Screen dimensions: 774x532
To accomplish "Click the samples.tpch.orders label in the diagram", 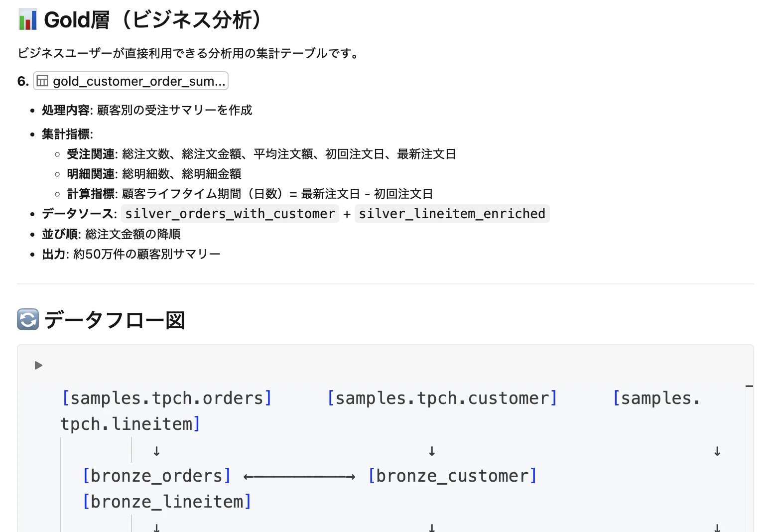I will [x=167, y=398].
